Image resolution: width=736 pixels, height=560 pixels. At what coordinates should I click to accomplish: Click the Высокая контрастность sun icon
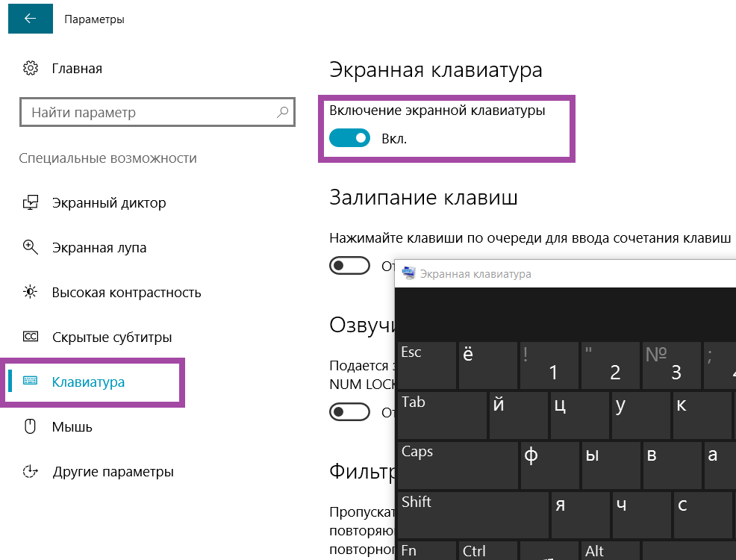[x=31, y=292]
